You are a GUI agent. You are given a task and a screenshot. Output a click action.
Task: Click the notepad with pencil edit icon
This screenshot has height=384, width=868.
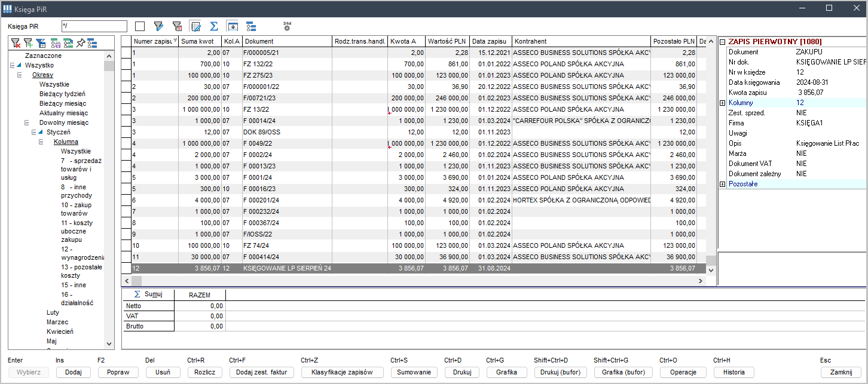(x=195, y=26)
